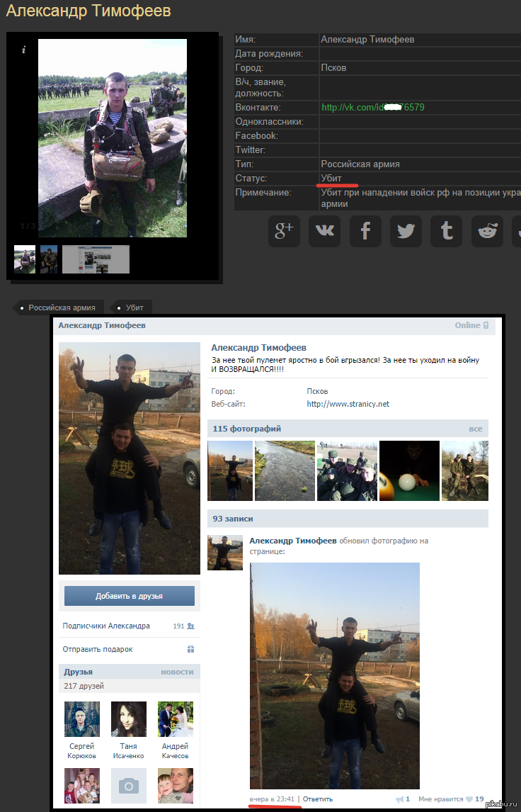Screen dimensions: 521x812
Task: Click the info 'i' icon on photo
Action: 23,50
